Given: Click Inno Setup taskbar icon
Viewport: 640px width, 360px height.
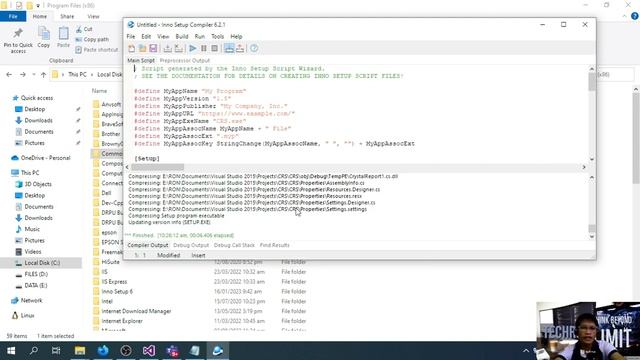Looking at the screenshot, I should coord(218,351).
